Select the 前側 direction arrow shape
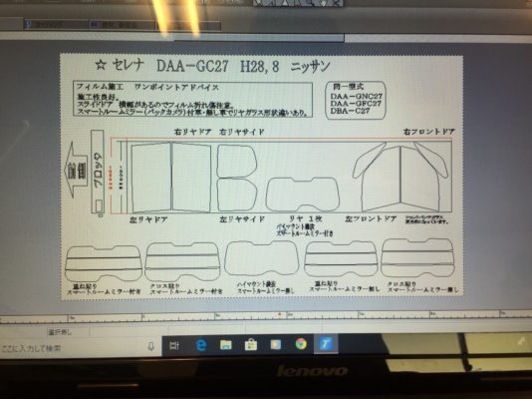 (x=75, y=171)
